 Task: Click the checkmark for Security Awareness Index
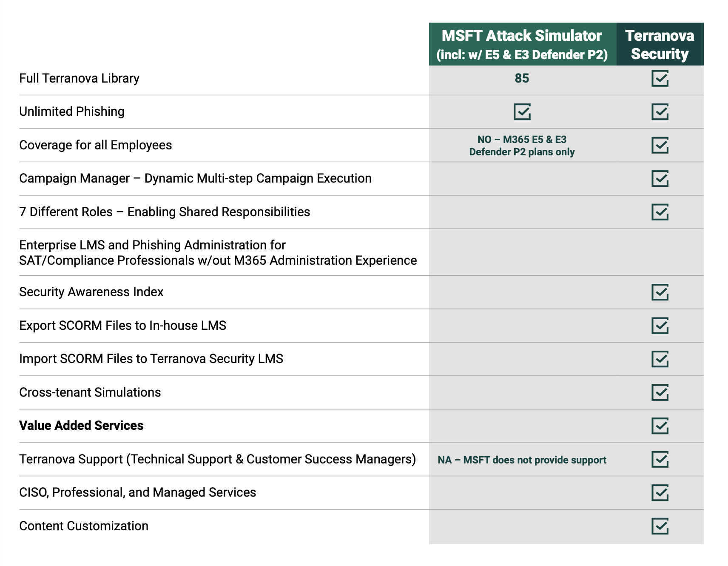click(x=660, y=292)
